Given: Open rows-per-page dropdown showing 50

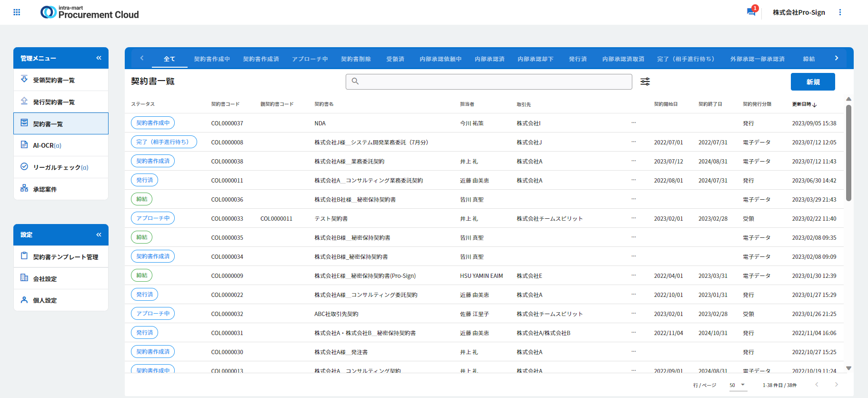Looking at the screenshot, I should point(738,385).
